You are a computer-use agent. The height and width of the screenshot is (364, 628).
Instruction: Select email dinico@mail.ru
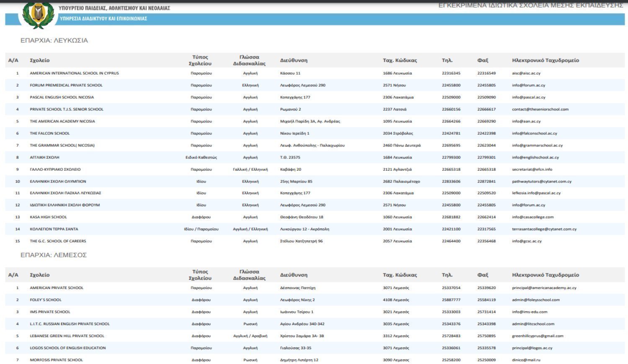click(526, 360)
